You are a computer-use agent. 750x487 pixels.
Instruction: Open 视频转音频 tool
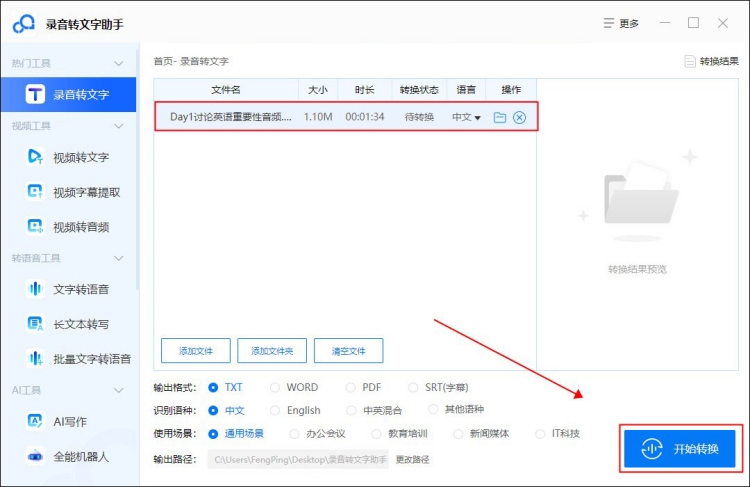click(x=68, y=227)
